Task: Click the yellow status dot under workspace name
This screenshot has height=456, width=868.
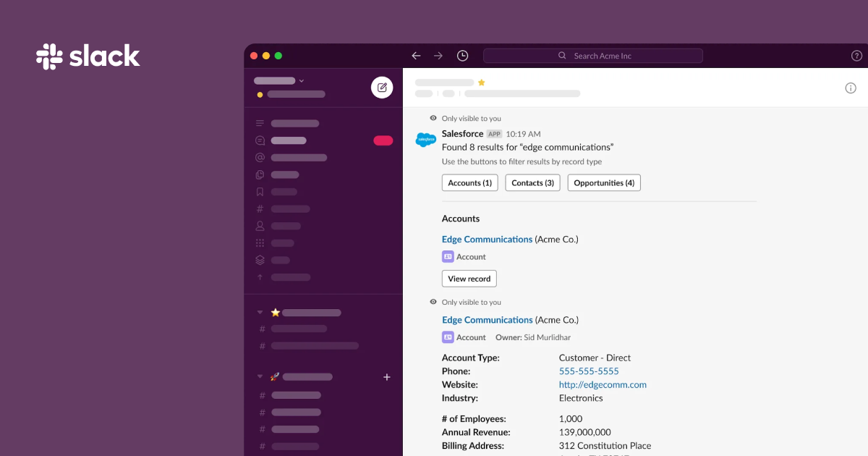Action: tap(260, 95)
